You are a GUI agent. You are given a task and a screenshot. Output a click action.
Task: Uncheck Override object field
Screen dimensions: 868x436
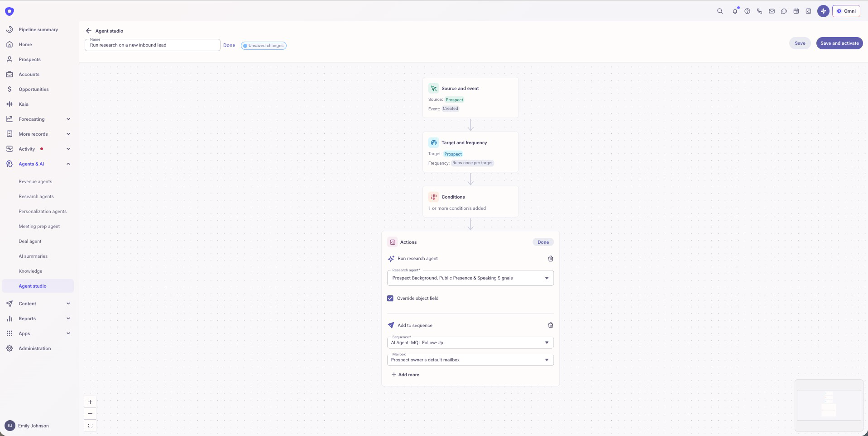pos(390,298)
